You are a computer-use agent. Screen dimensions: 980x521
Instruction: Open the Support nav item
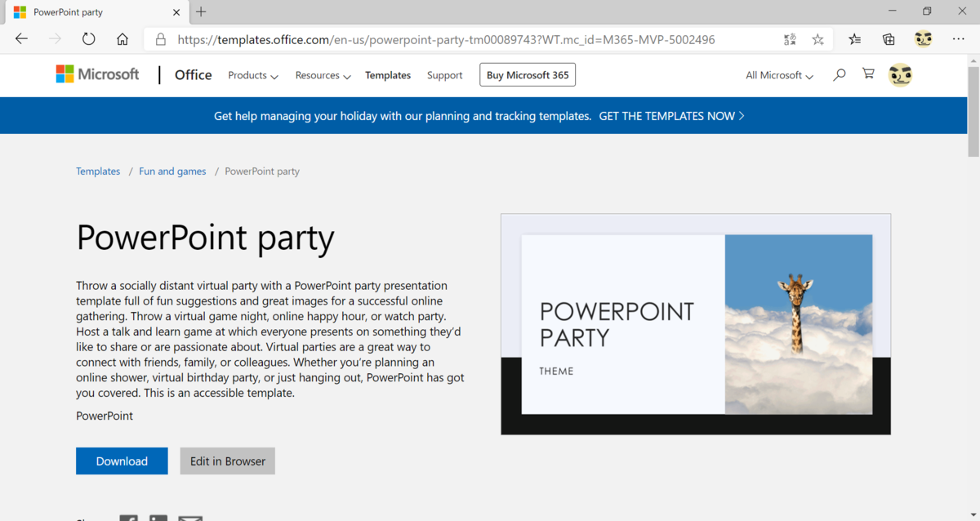pyautogui.click(x=444, y=75)
